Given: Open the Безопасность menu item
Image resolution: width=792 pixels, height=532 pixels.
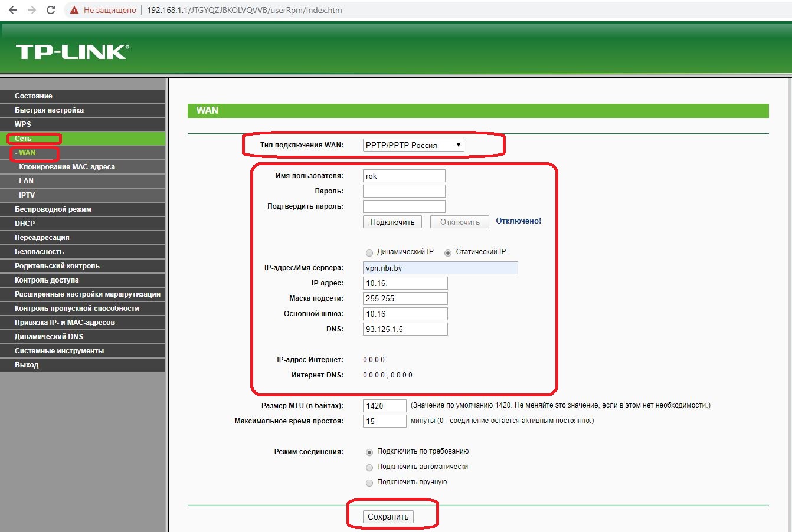Looking at the screenshot, I should (83, 252).
